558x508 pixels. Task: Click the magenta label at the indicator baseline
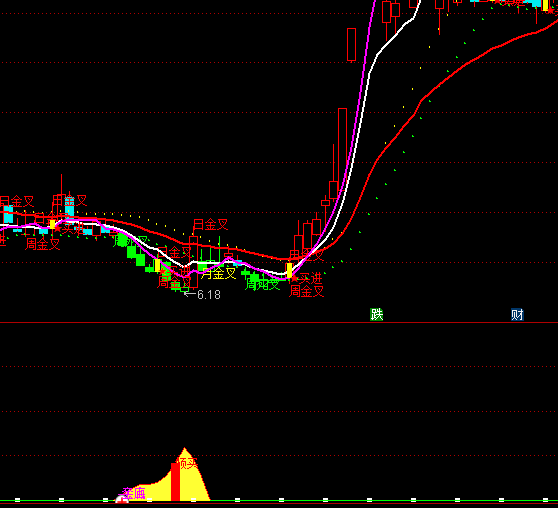[134, 493]
